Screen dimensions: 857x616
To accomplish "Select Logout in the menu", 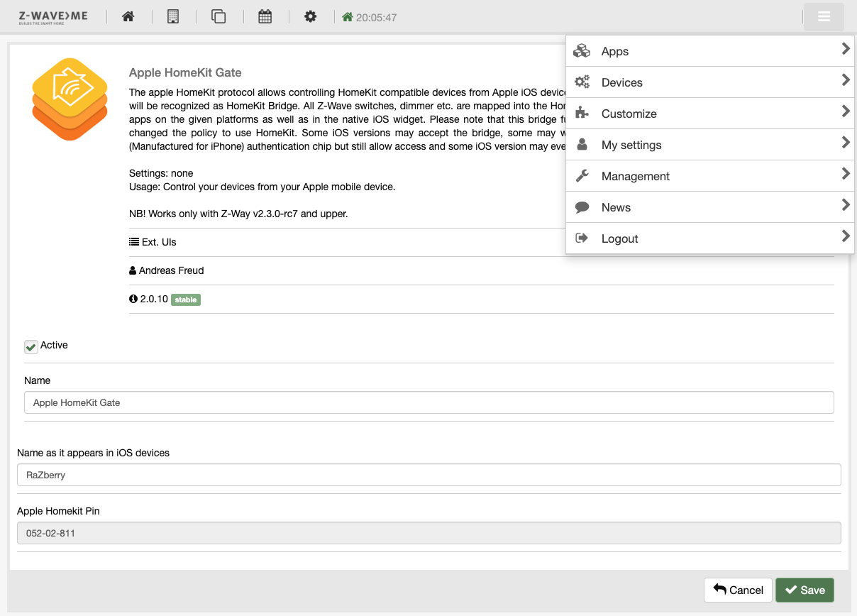I will click(710, 238).
